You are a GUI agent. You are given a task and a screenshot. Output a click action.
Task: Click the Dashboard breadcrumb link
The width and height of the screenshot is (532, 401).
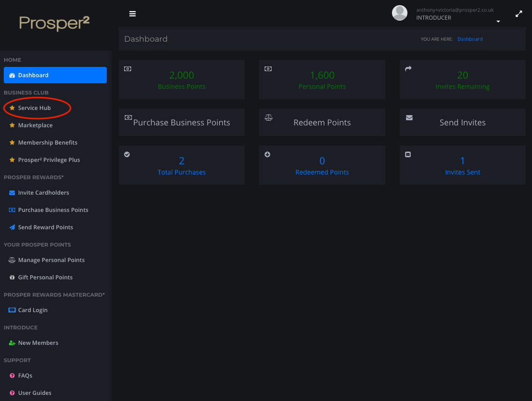click(x=470, y=39)
